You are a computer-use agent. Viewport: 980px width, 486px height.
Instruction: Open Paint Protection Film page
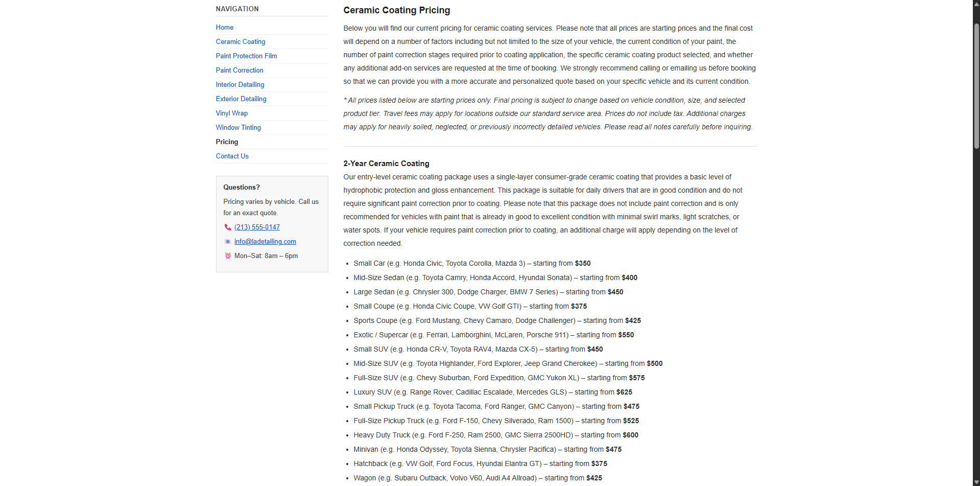[x=246, y=56]
